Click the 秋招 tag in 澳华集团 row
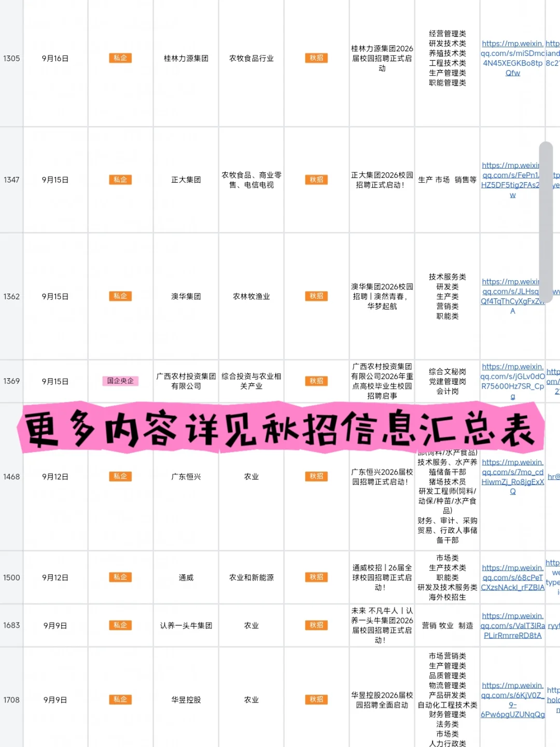This screenshot has height=747, width=560. click(316, 296)
